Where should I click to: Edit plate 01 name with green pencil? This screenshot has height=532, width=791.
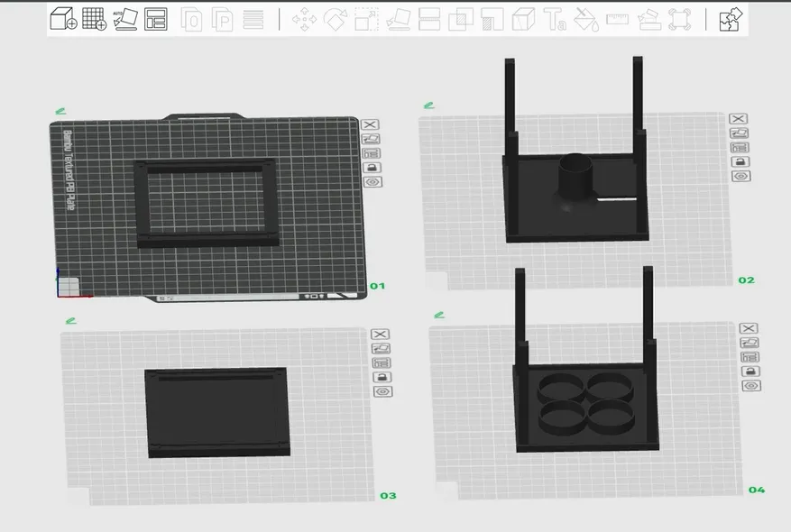tap(60, 111)
